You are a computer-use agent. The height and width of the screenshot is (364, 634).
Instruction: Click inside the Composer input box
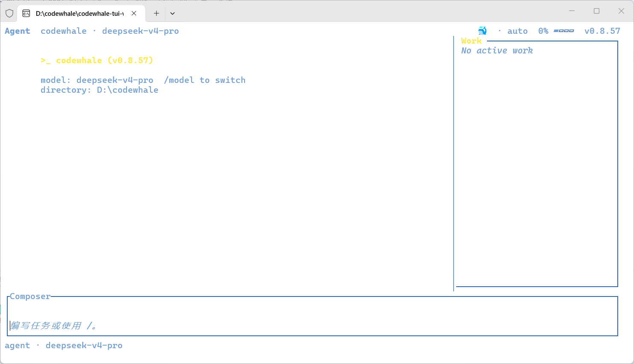(x=313, y=316)
